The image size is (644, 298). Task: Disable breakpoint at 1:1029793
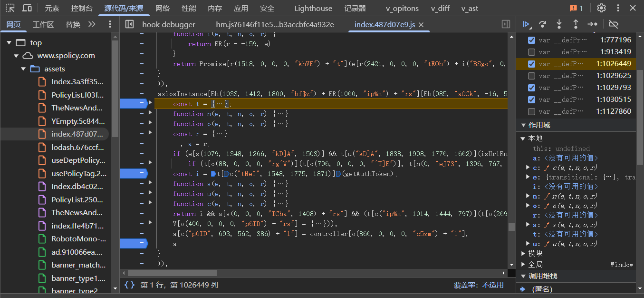[531, 88]
